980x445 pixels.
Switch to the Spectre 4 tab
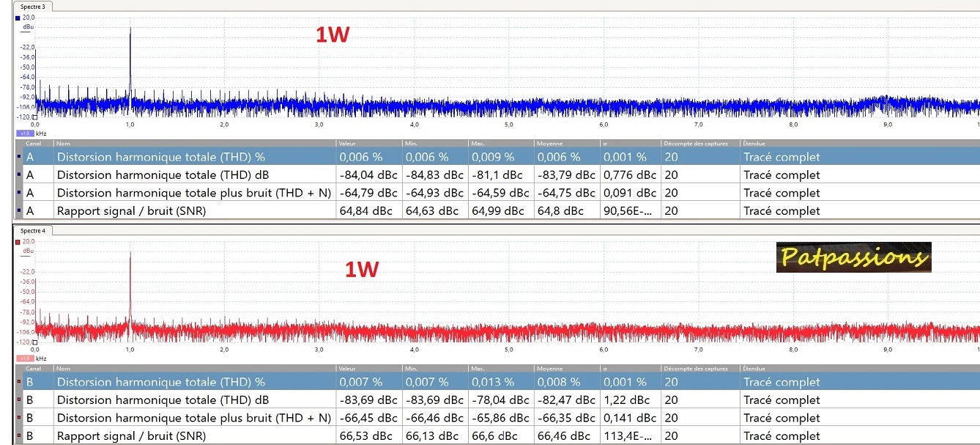32,230
